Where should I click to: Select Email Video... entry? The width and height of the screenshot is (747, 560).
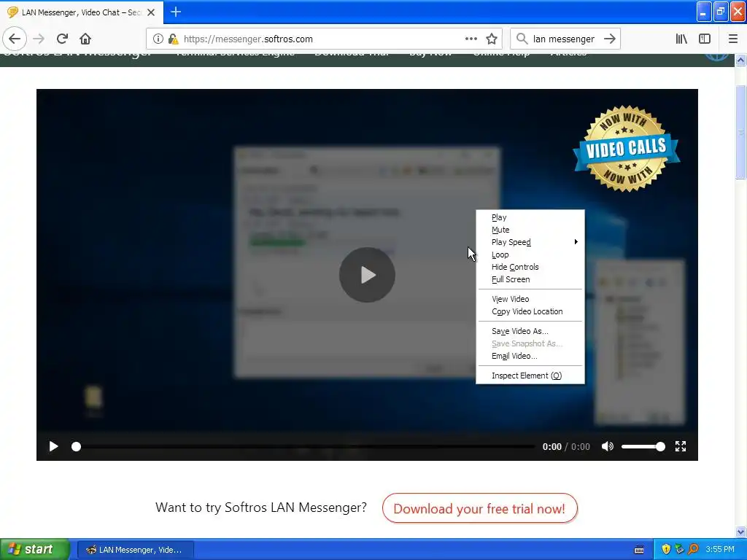(x=530, y=356)
